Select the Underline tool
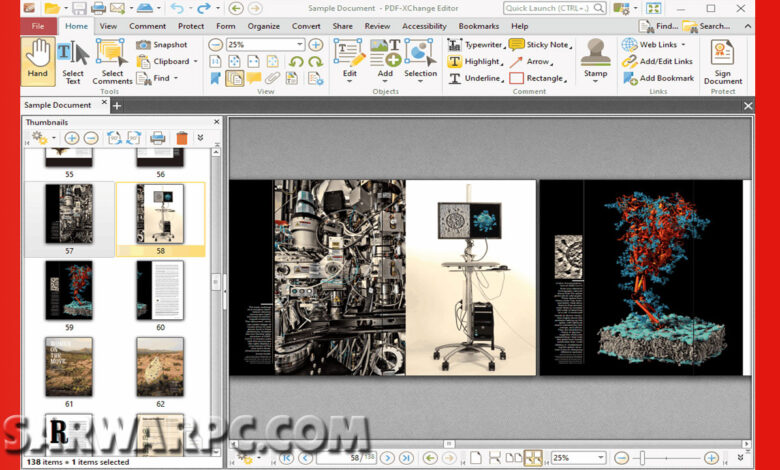The width and height of the screenshot is (780, 470). (476, 79)
